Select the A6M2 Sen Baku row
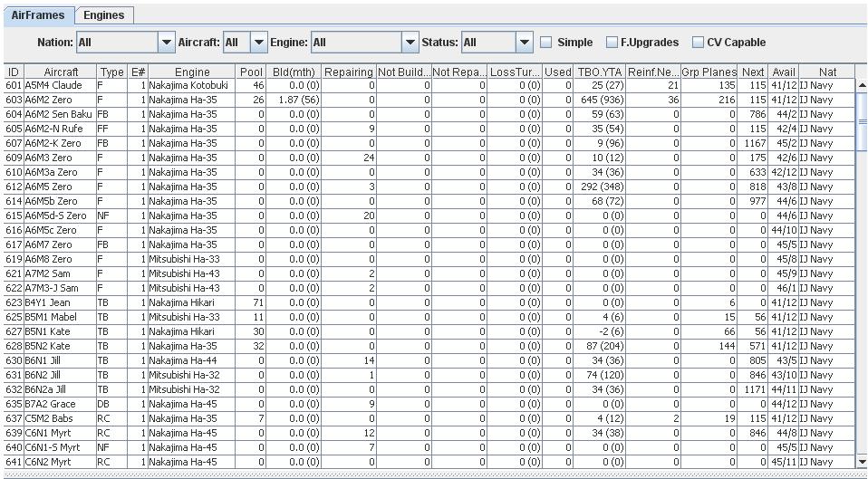868x479 pixels. (x=429, y=114)
